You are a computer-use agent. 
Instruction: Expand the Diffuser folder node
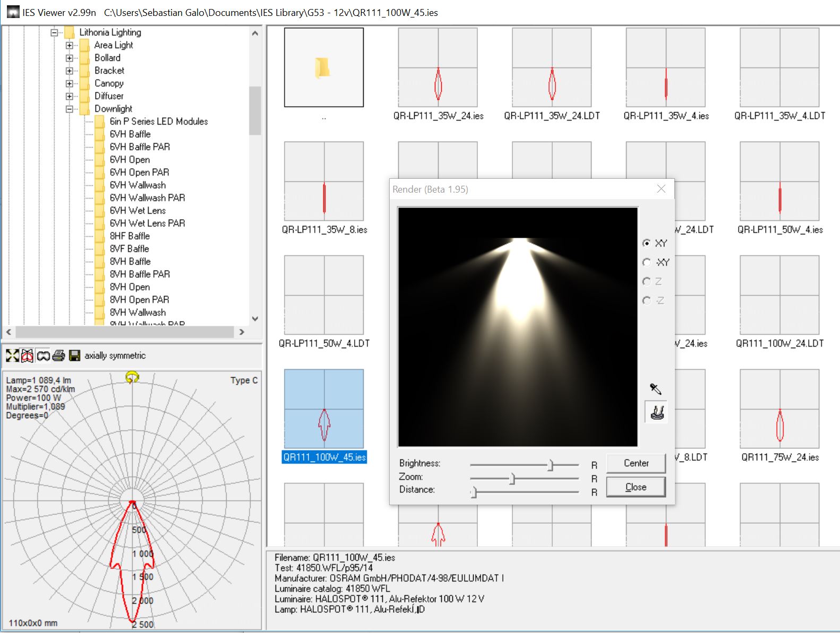(69, 96)
